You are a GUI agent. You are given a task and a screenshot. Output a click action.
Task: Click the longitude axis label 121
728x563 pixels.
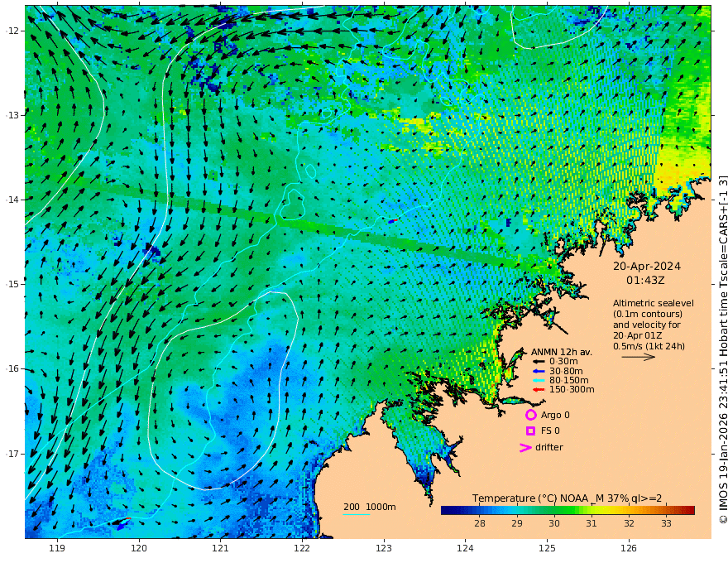(221, 548)
